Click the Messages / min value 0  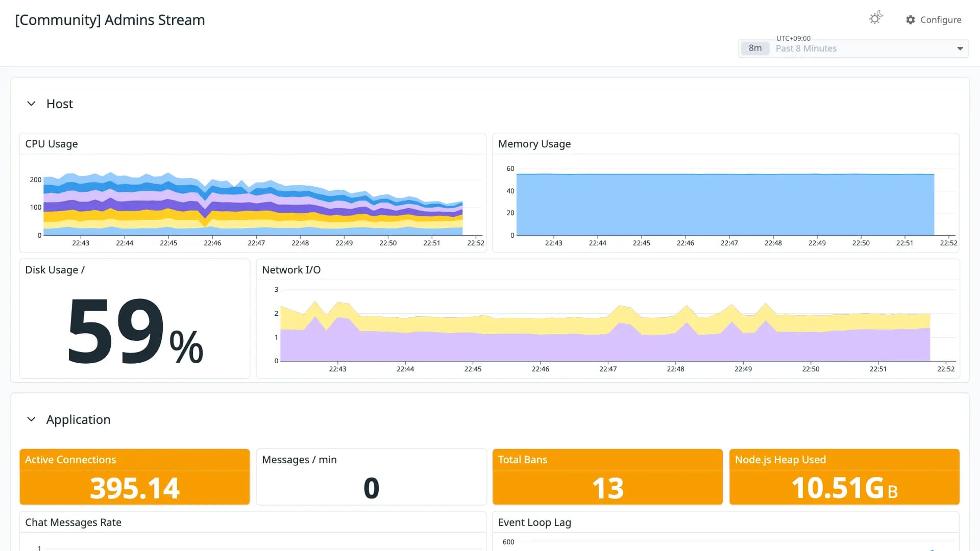[x=371, y=488]
